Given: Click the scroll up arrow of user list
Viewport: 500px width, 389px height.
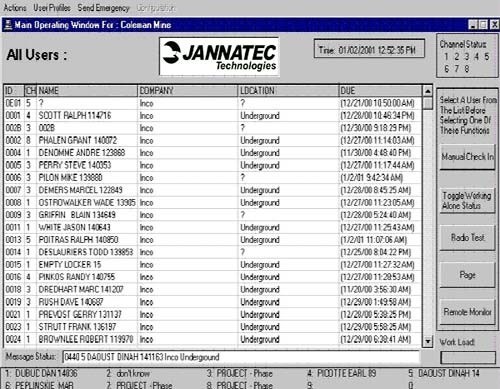Looking at the screenshot, I should [x=427, y=91].
